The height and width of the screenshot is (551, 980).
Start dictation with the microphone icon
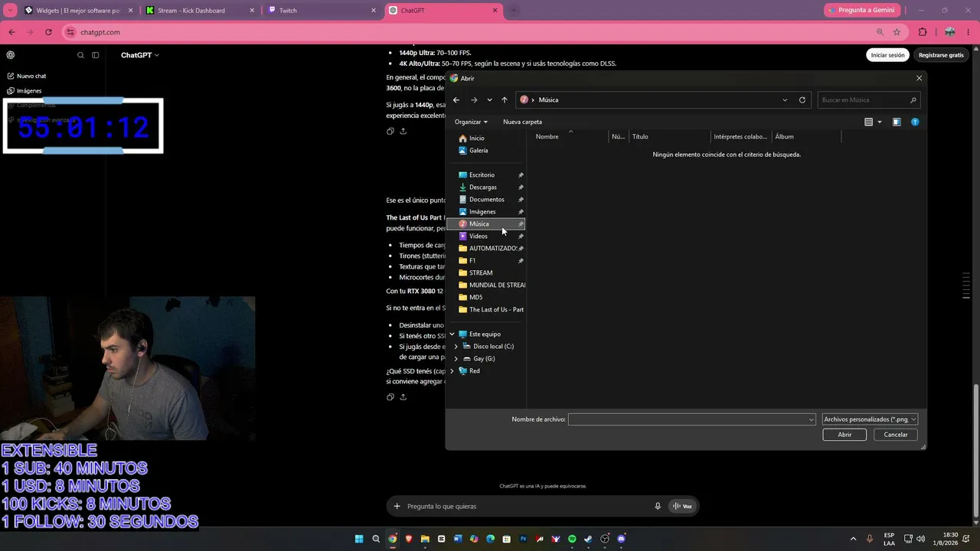coord(658,506)
